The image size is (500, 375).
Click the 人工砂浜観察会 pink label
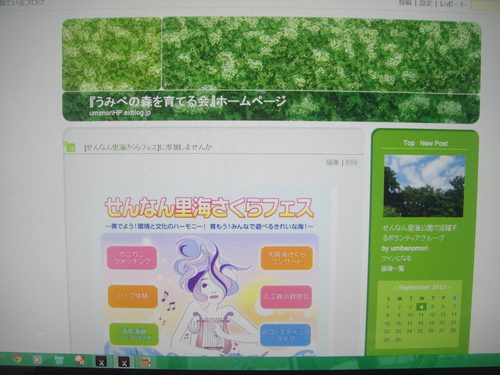coord(286,296)
